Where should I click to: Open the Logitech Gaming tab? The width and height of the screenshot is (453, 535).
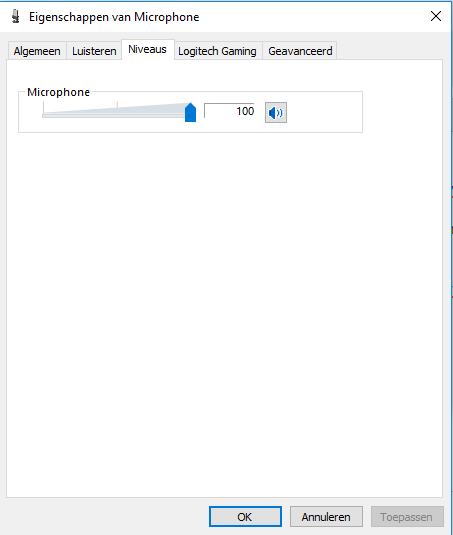click(x=218, y=51)
